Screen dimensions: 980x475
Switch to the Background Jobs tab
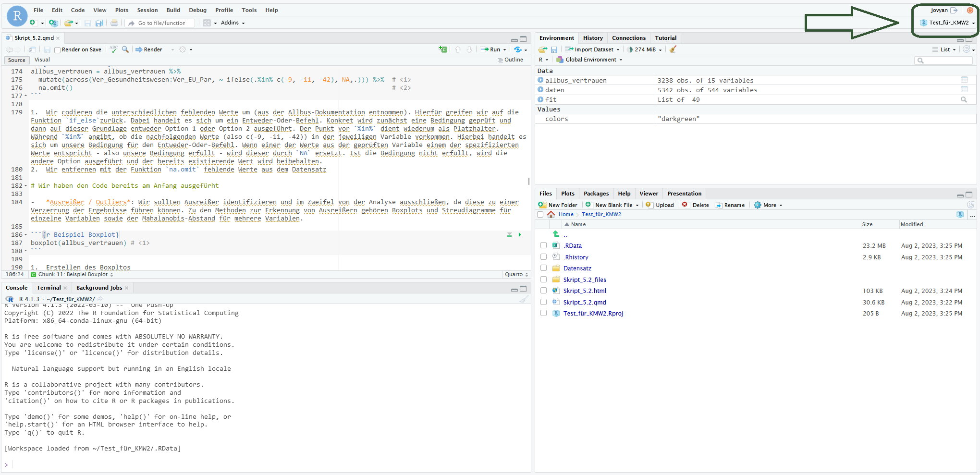99,288
